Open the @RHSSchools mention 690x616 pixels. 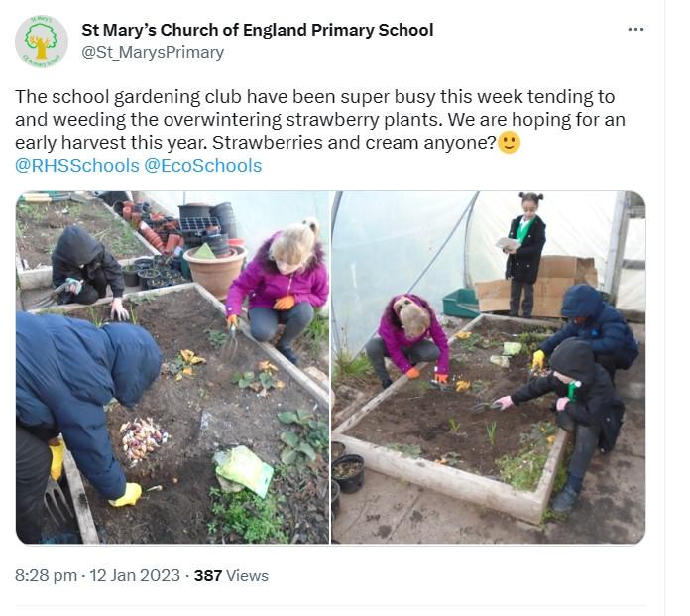(x=75, y=166)
